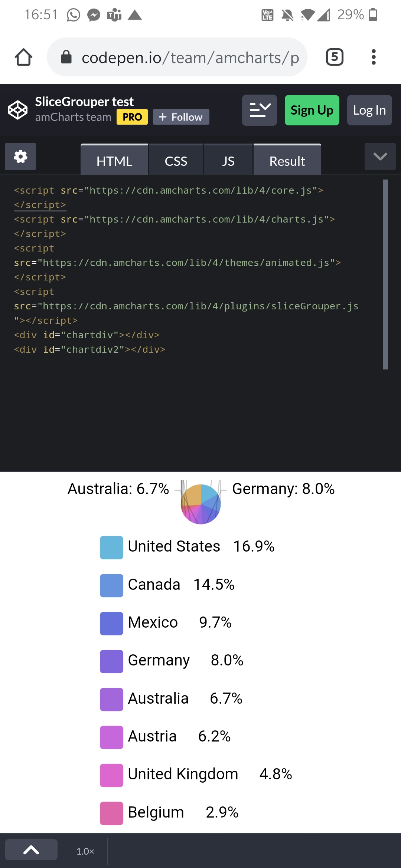Follow the amCharts team
This screenshot has width=401, height=868.
(x=181, y=117)
